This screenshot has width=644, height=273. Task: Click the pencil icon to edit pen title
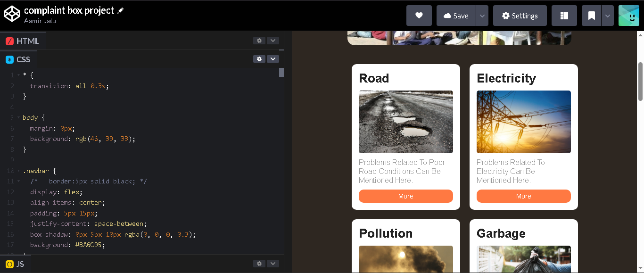click(x=121, y=10)
